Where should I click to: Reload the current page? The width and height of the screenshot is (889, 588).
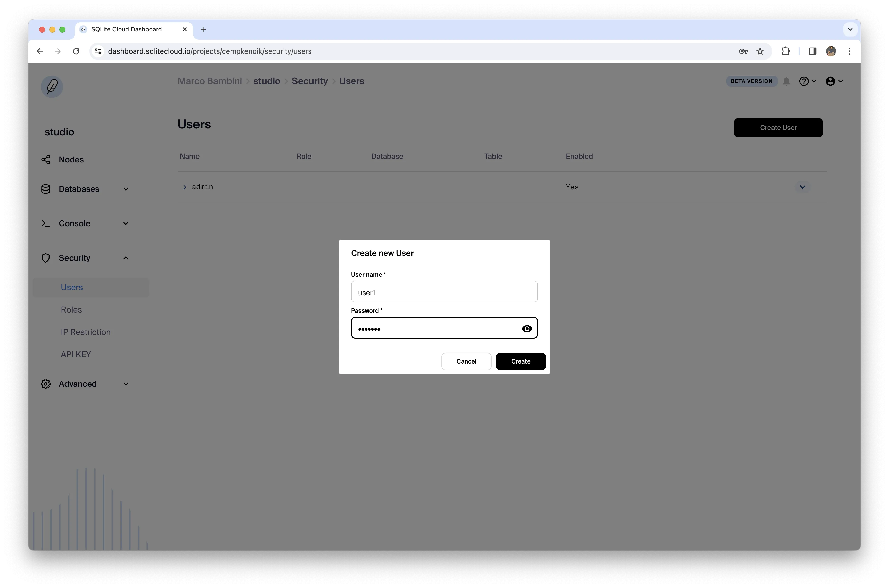click(x=76, y=51)
